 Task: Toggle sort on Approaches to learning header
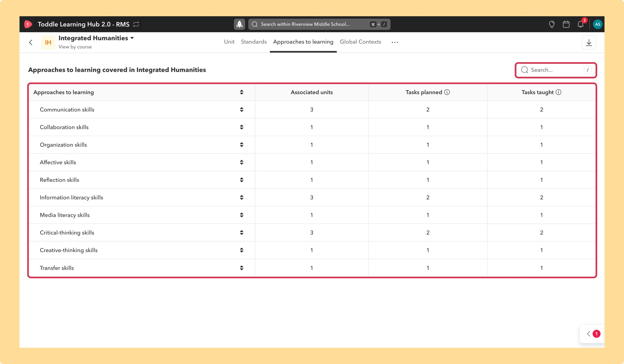241,92
